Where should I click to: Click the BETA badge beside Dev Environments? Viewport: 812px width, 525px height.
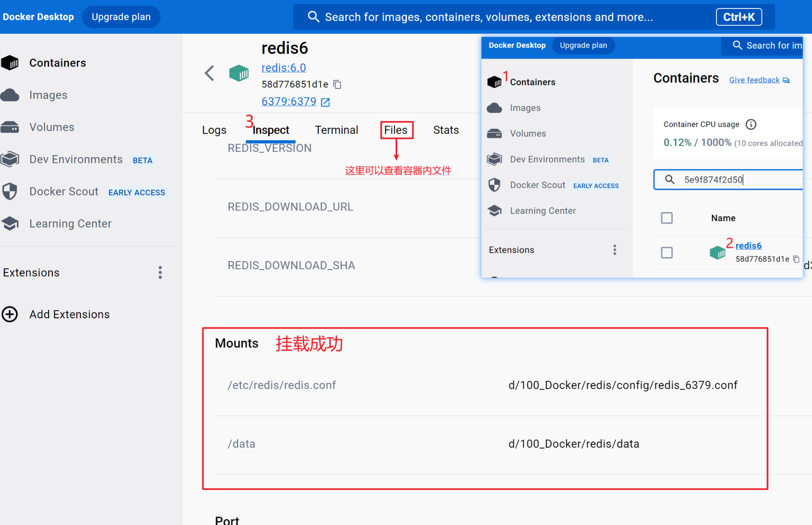point(142,161)
